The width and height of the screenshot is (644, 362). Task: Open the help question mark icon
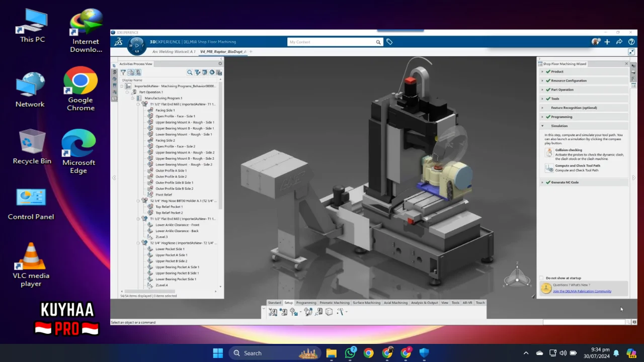click(631, 42)
